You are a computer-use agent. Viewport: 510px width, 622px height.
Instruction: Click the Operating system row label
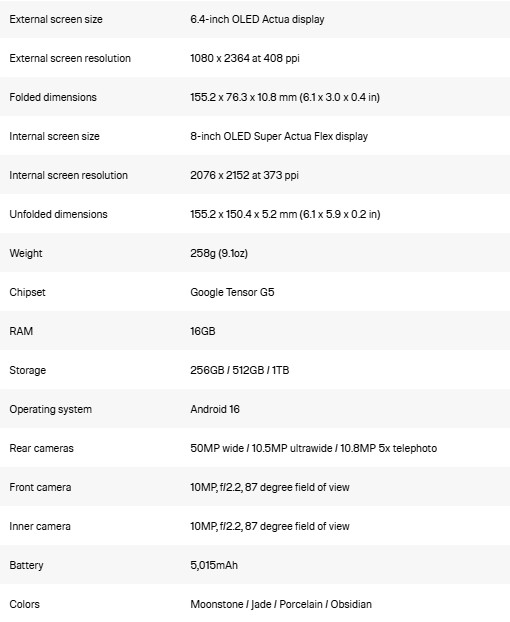tap(51, 409)
